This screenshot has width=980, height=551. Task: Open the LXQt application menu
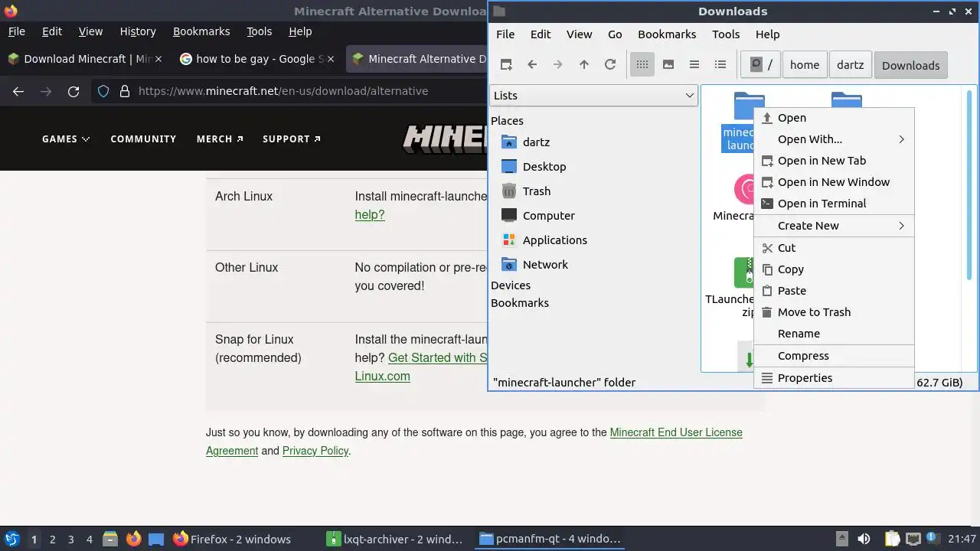[11, 539]
